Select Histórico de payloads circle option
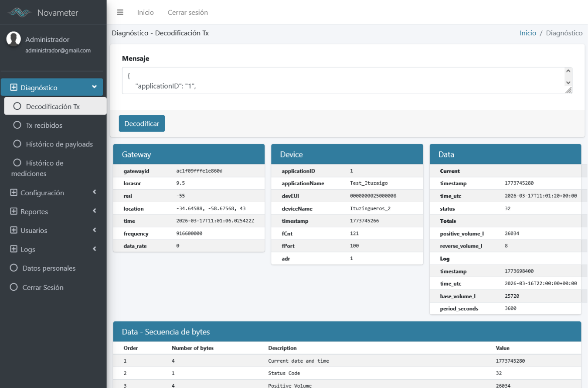The height and width of the screenshot is (388, 588). [x=17, y=144]
